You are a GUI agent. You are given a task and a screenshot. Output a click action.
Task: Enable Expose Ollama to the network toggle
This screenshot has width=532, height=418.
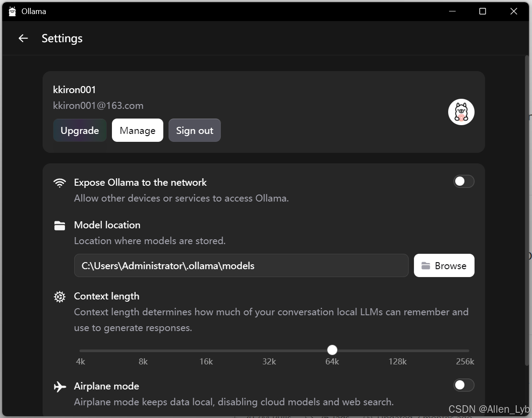(x=464, y=181)
